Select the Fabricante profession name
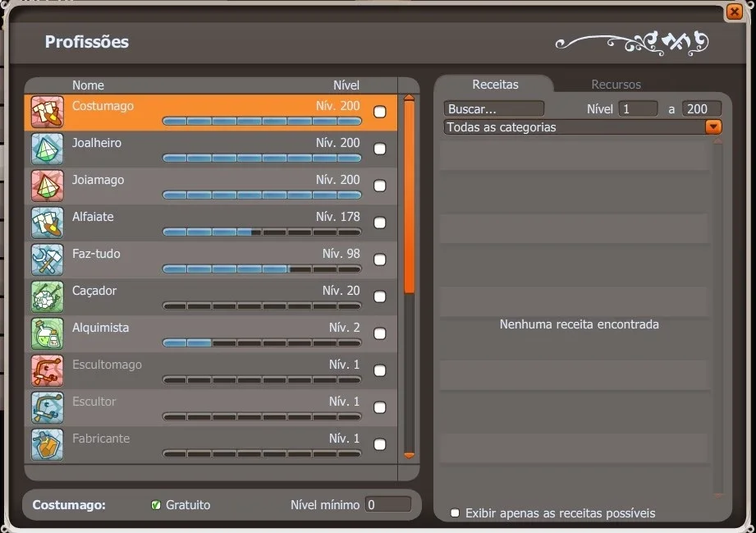The image size is (756, 533). point(101,439)
